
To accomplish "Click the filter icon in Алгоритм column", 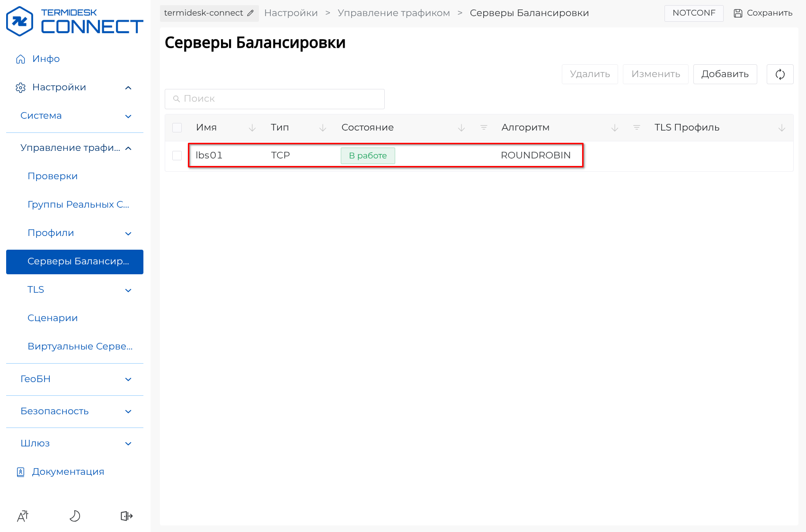I will click(x=636, y=128).
